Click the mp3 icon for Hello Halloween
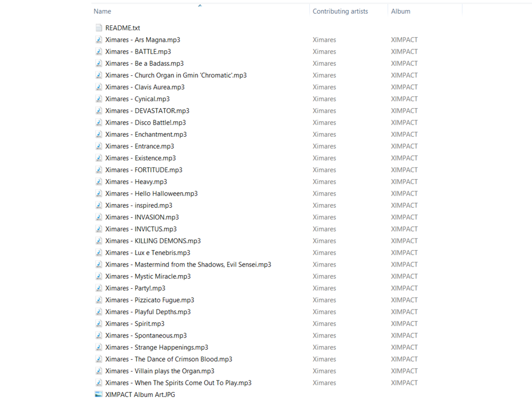532x407 pixels. pos(99,193)
